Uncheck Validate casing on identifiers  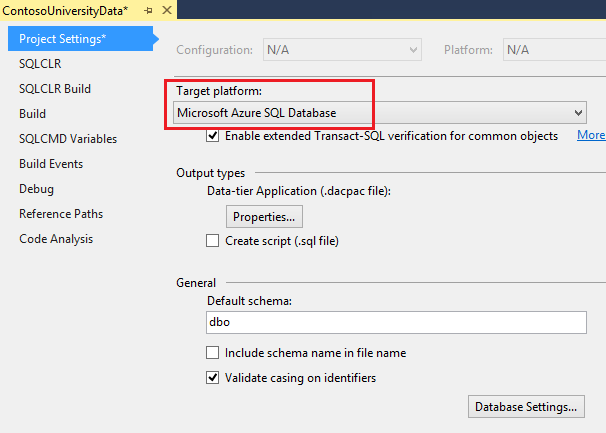[x=213, y=378]
